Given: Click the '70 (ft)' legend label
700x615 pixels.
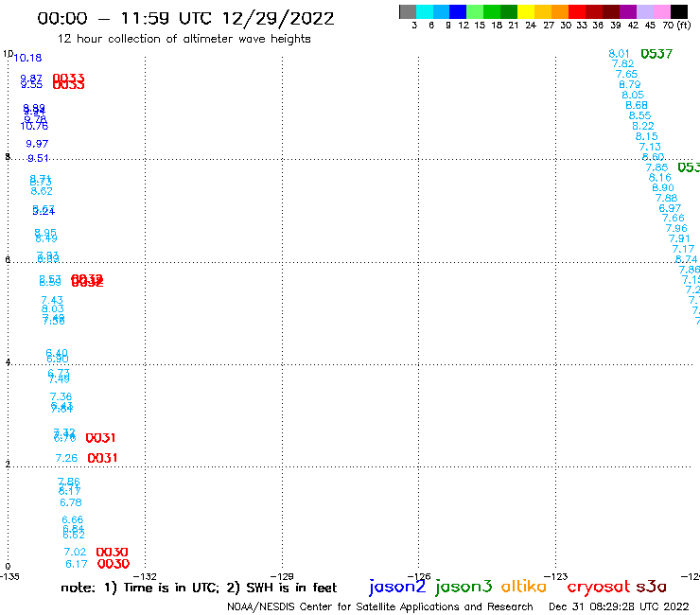Looking at the screenshot, I should click(676, 25).
